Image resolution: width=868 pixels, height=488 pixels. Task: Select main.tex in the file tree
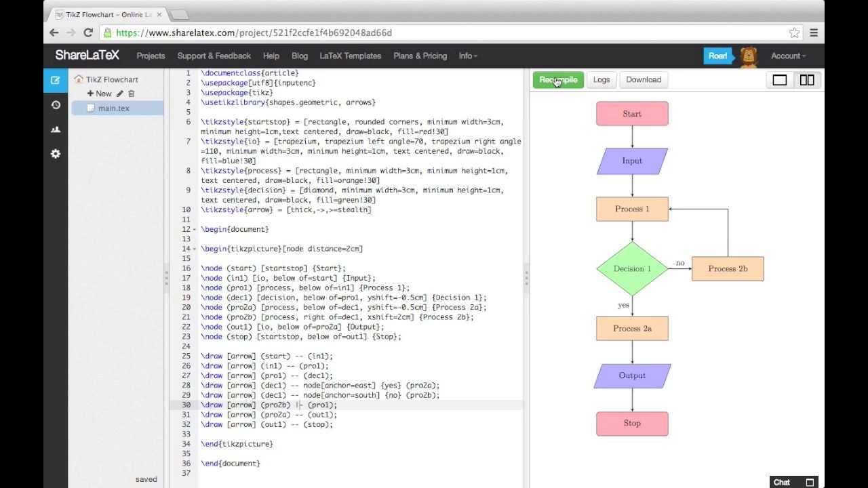[x=117, y=108]
